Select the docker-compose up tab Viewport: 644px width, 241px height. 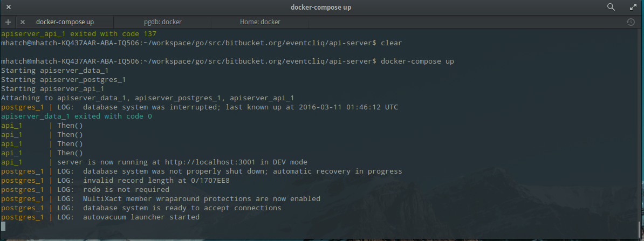pyautogui.click(x=65, y=22)
